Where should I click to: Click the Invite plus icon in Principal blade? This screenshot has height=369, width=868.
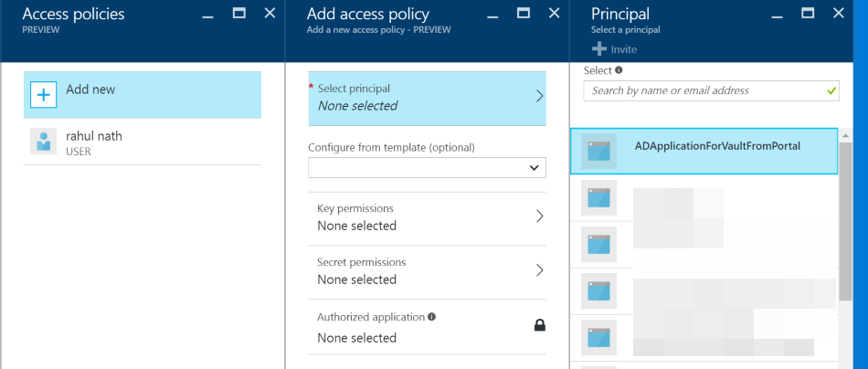tap(599, 49)
